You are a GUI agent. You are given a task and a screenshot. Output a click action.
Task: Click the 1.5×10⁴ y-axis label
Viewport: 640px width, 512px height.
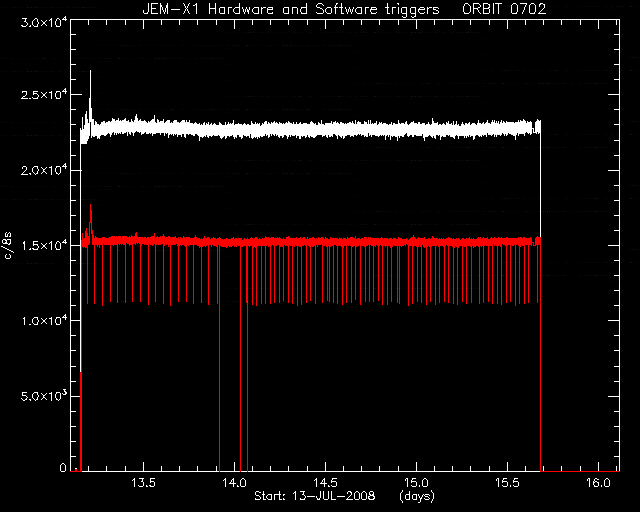[x=44, y=245]
